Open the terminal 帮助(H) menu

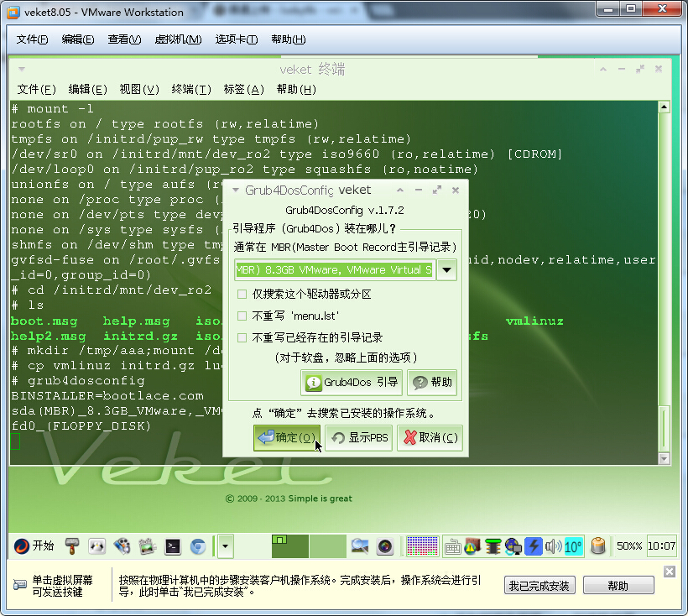(296, 90)
